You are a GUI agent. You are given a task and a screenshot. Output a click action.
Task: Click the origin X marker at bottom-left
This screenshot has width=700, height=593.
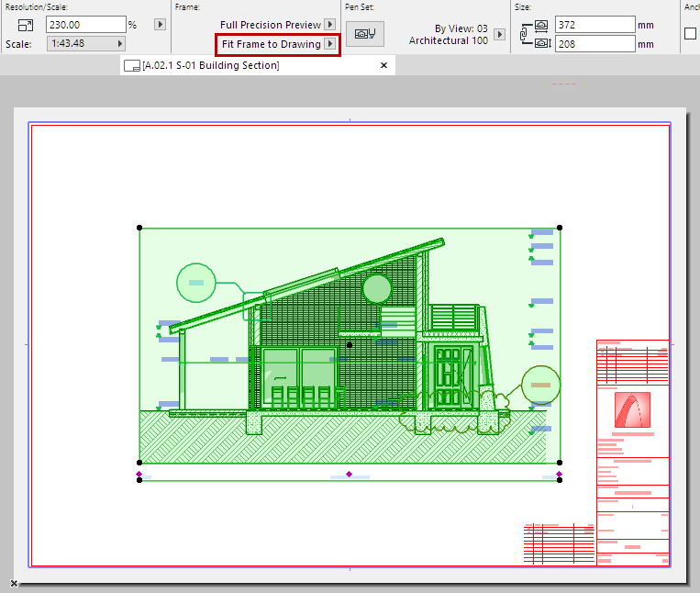click(x=14, y=582)
